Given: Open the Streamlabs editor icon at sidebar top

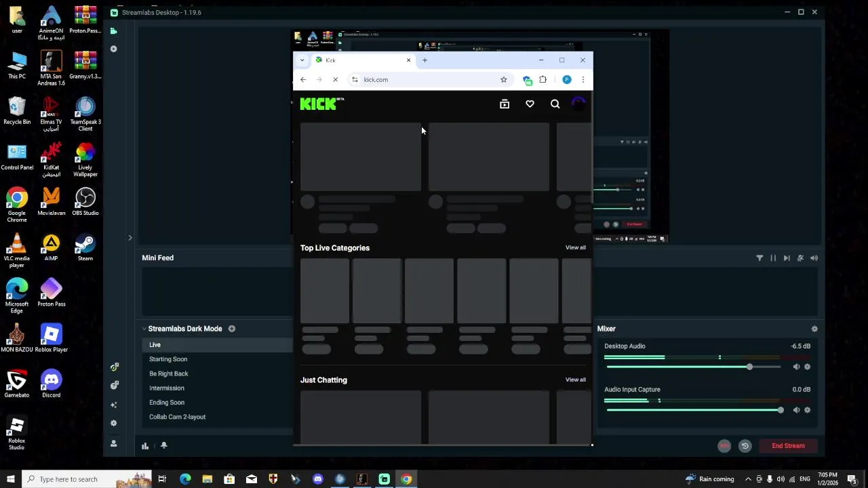Looking at the screenshot, I should [x=113, y=31].
